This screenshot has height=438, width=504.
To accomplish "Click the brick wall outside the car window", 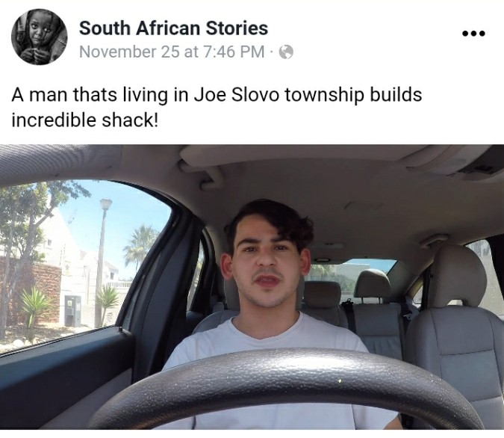I will (31, 290).
